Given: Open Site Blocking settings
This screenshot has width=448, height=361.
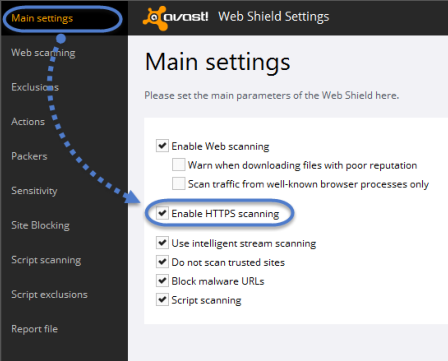Looking at the screenshot, I should point(40,225).
